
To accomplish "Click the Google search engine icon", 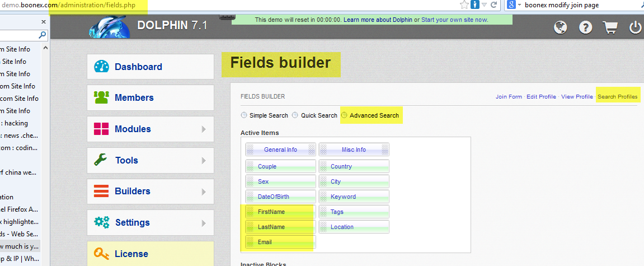I will click(511, 5).
